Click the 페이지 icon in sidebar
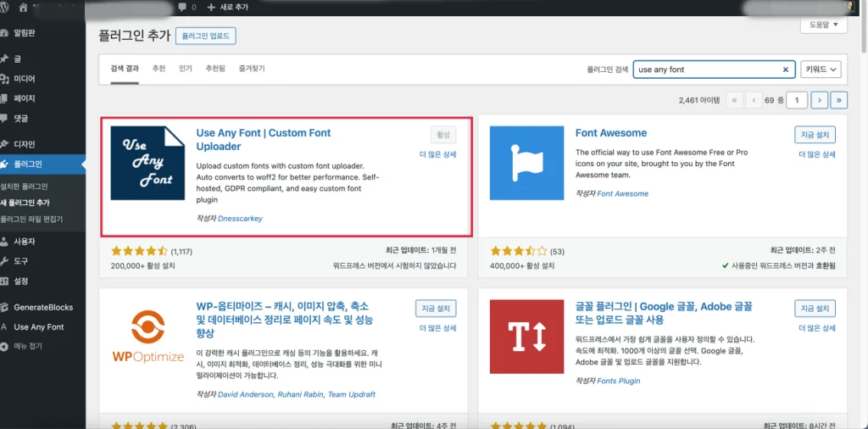The width and height of the screenshot is (868, 429). [4, 98]
